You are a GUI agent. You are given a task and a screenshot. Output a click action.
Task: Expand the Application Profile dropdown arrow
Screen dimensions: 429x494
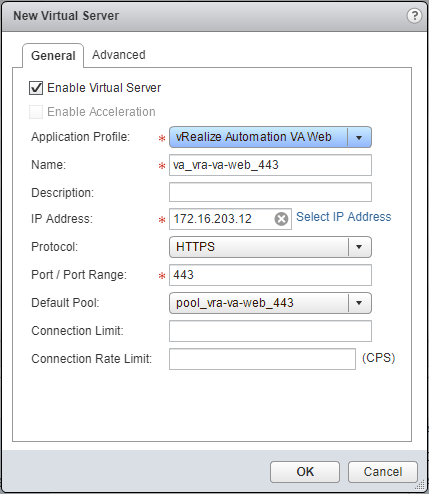(359, 137)
